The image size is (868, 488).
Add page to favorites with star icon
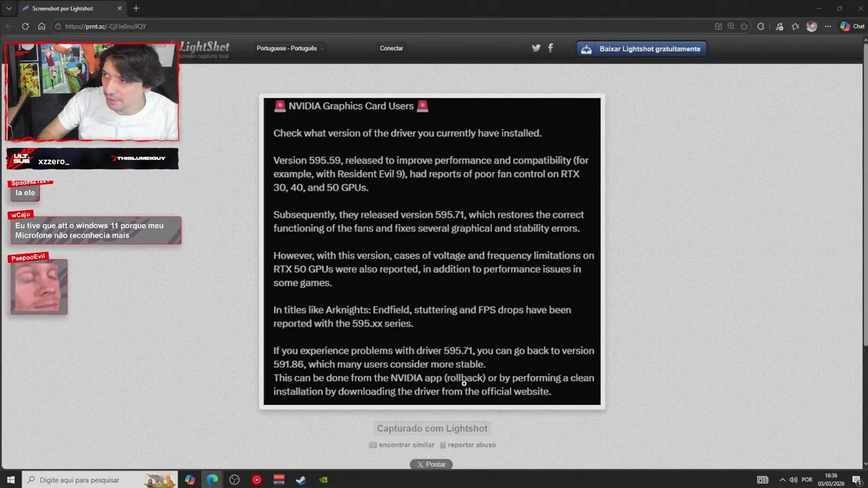point(744,26)
